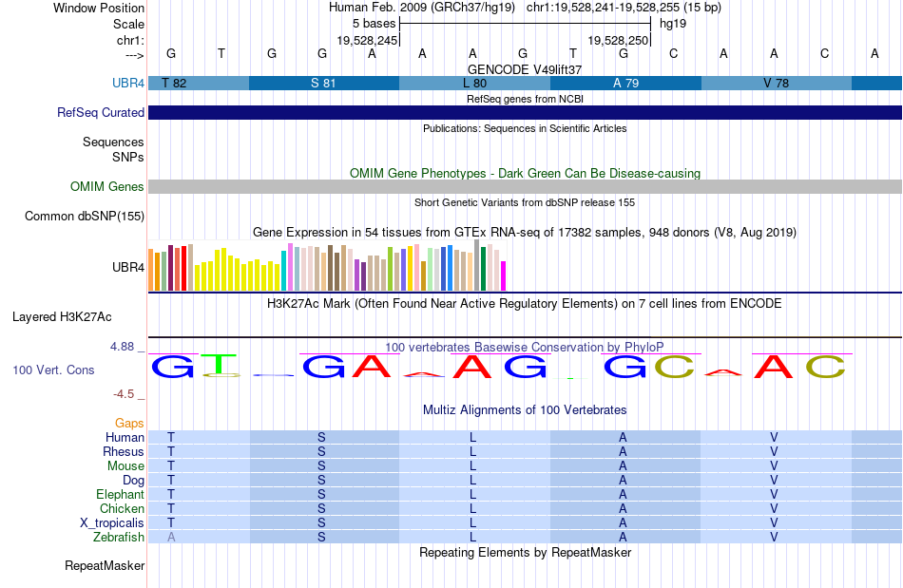Image resolution: width=903 pixels, height=588 pixels.
Task: Open the 100 Vert. Cons label
Action: [x=53, y=370]
